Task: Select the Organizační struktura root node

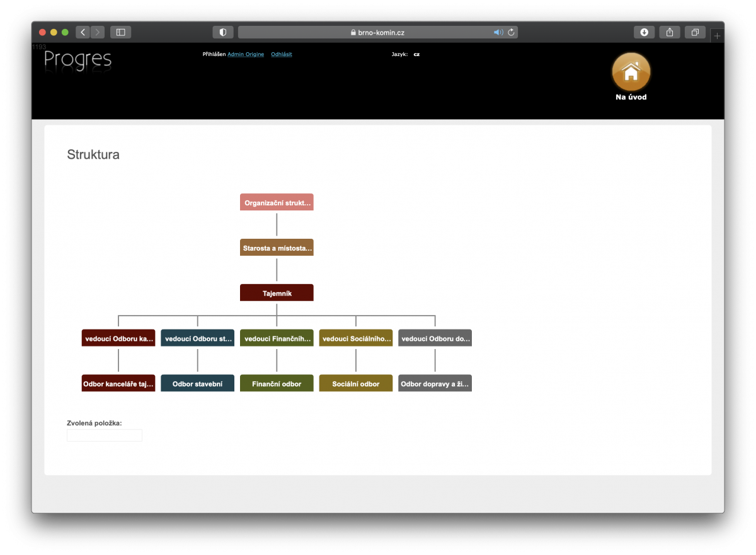Action: [x=277, y=202]
